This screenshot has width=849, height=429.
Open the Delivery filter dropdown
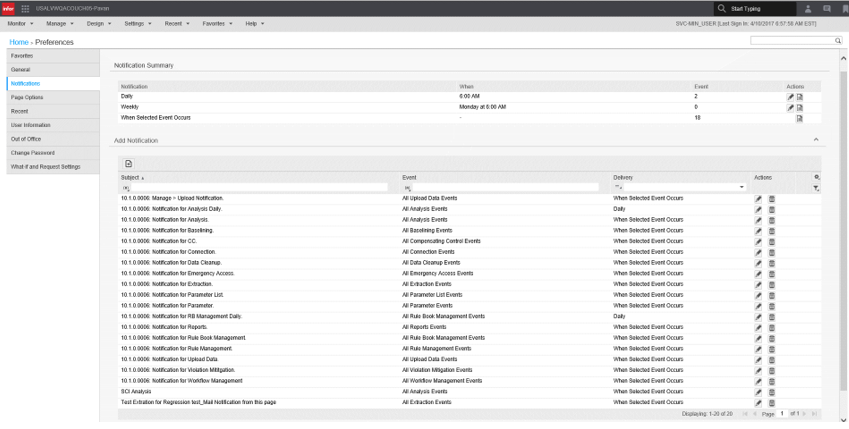(741, 187)
